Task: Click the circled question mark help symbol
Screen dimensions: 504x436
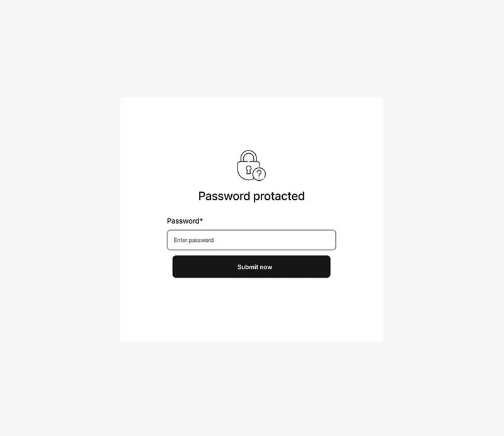Action: point(259,175)
